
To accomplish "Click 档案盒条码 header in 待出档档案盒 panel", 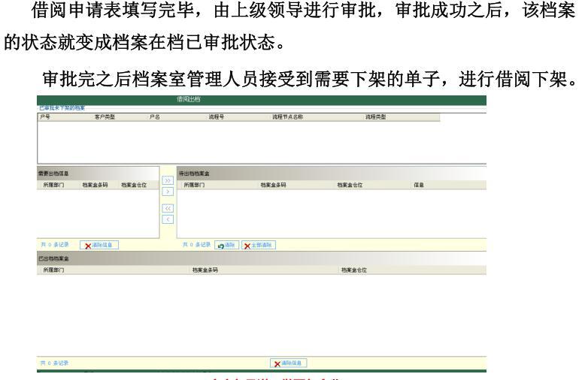I will [x=274, y=185].
